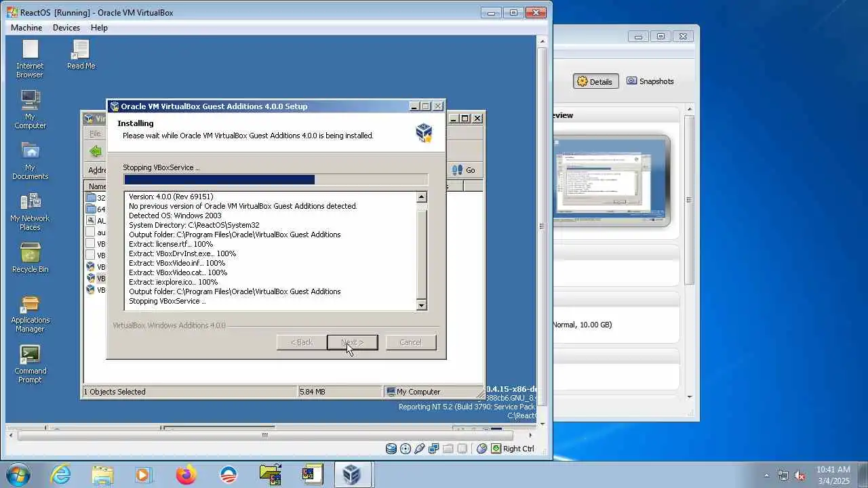Open My Computer desktop icon

point(30,109)
